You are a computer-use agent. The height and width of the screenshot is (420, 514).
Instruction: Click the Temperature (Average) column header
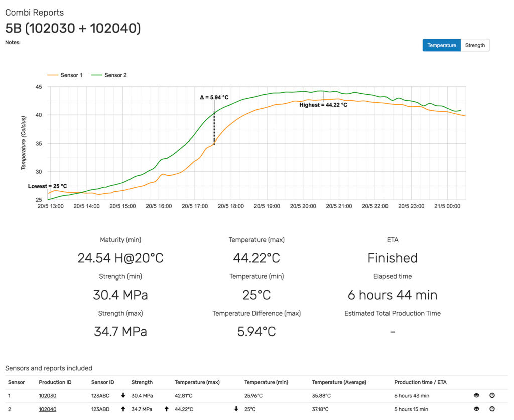339,382
